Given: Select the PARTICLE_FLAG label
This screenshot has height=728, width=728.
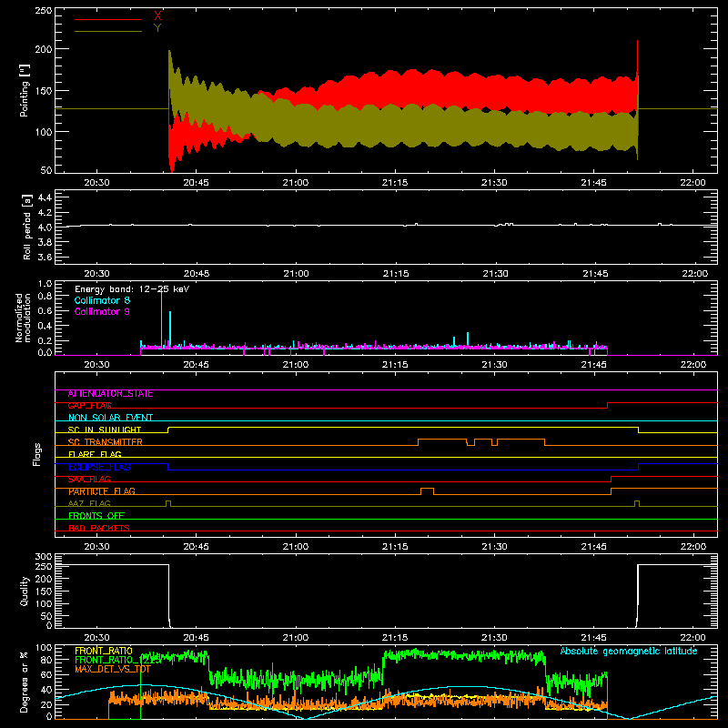Looking at the screenshot, I should pyautogui.click(x=102, y=491).
